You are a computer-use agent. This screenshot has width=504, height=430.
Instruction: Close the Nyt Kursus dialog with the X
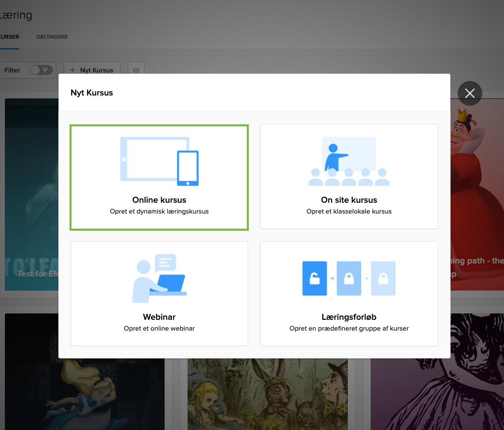click(470, 93)
